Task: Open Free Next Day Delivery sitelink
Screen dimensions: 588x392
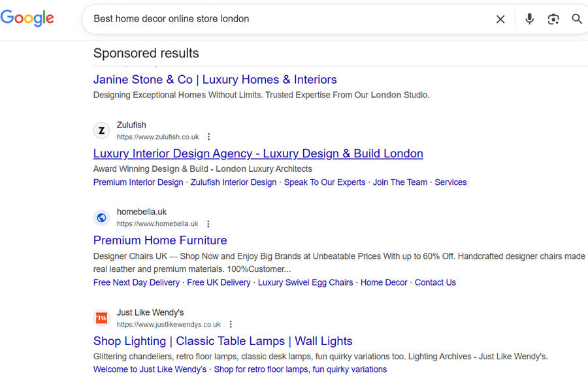Action: pyautogui.click(x=137, y=282)
